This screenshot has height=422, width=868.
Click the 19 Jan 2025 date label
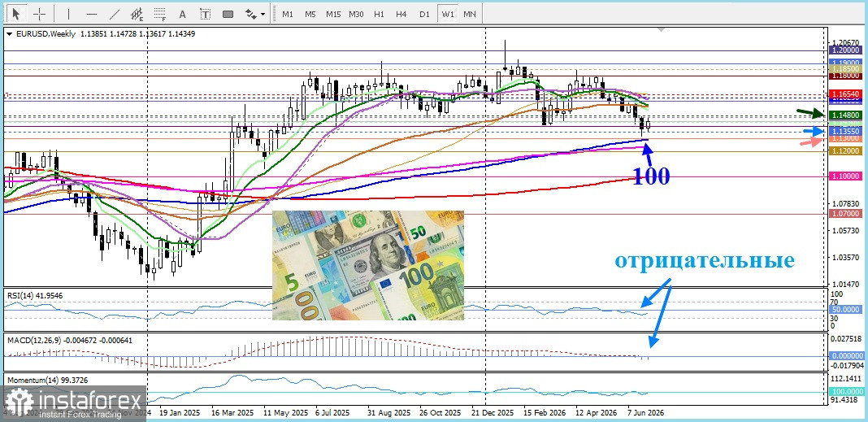[x=179, y=413]
